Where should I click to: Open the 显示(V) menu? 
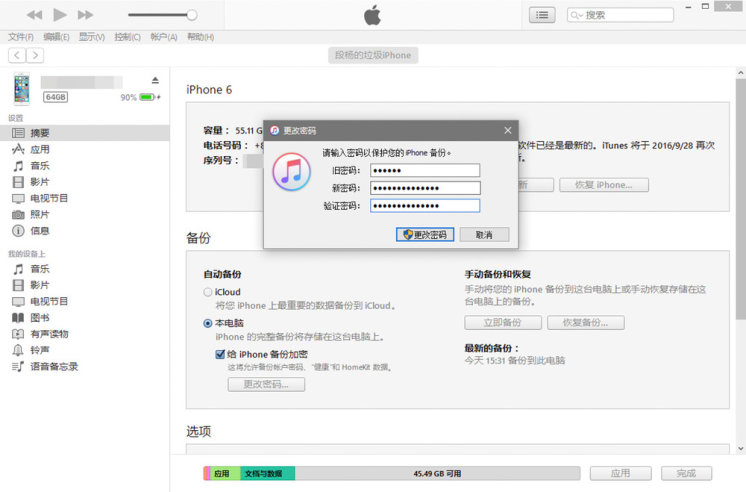click(x=91, y=37)
